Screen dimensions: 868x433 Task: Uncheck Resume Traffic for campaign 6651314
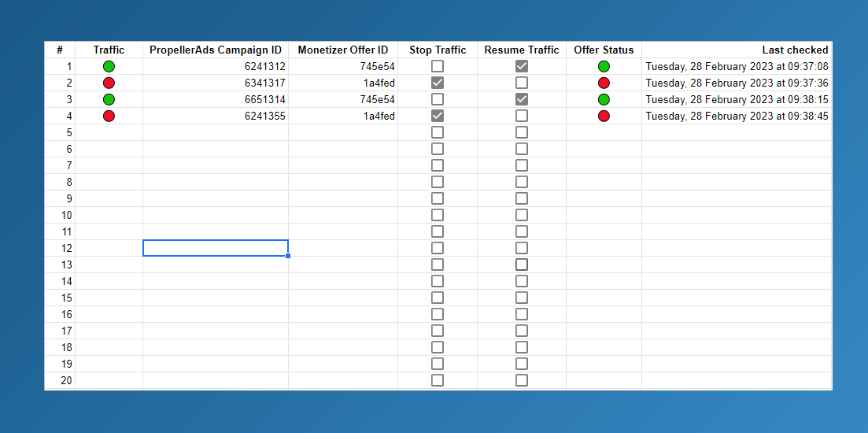[522, 100]
